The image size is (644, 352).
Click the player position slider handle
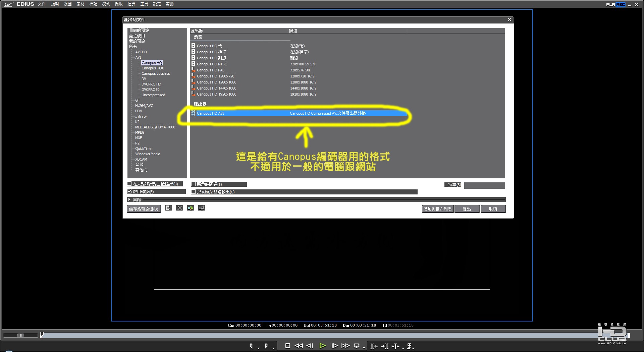click(42, 335)
